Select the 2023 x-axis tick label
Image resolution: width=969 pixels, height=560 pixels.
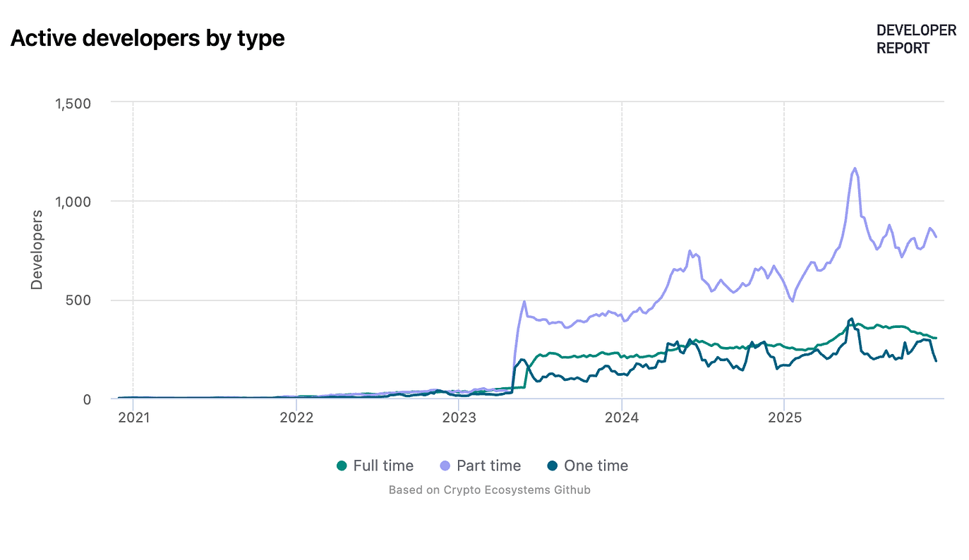(x=459, y=418)
